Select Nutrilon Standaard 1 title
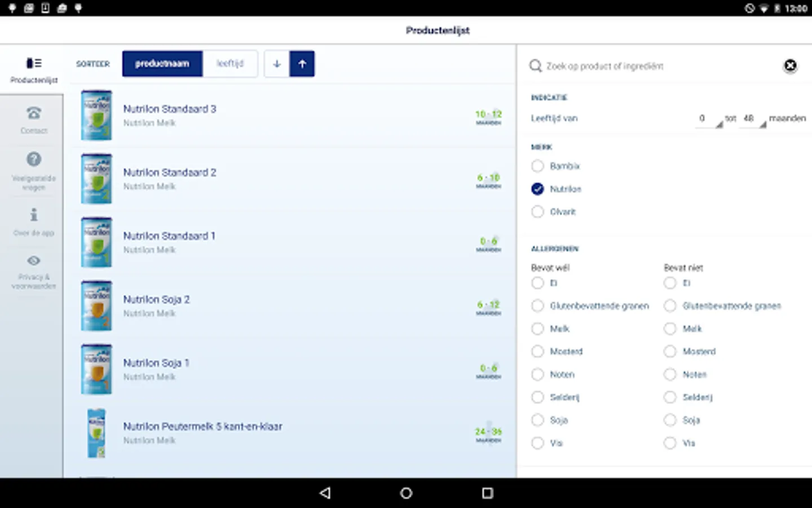Screen dimensions: 812x508 coord(169,236)
